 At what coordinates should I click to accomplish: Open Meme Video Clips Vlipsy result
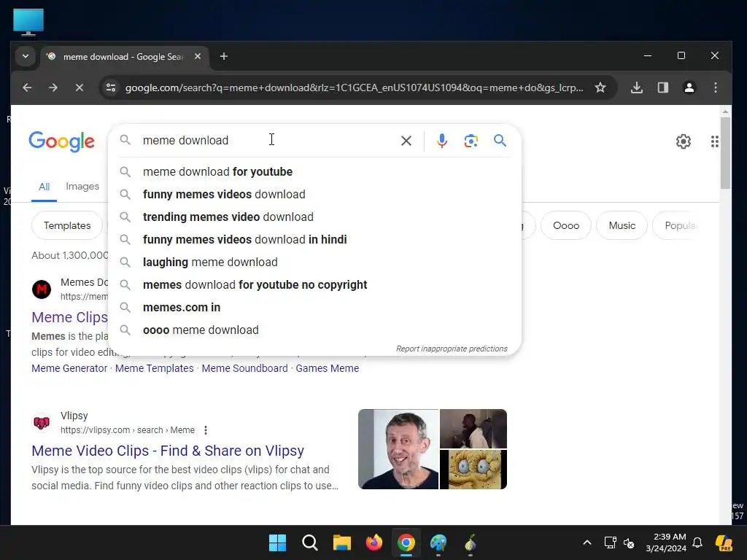pos(168,451)
